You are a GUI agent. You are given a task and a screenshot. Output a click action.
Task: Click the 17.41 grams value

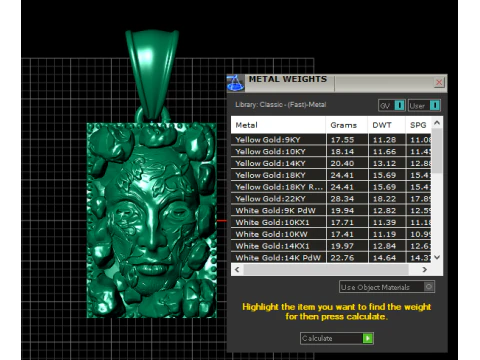click(342, 234)
